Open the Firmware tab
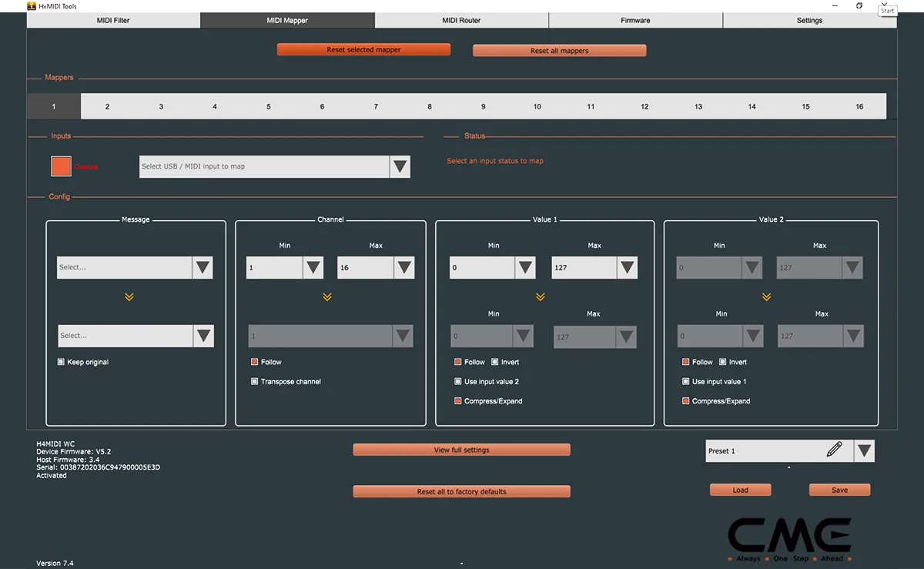Screen dimensions: 924x569 point(635,20)
